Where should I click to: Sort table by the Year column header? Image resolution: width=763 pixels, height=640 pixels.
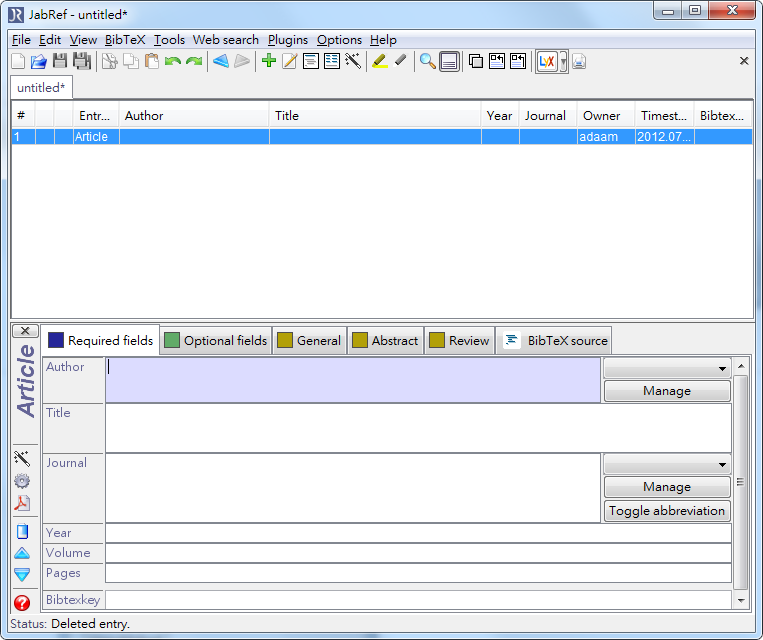pyautogui.click(x=500, y=116)
